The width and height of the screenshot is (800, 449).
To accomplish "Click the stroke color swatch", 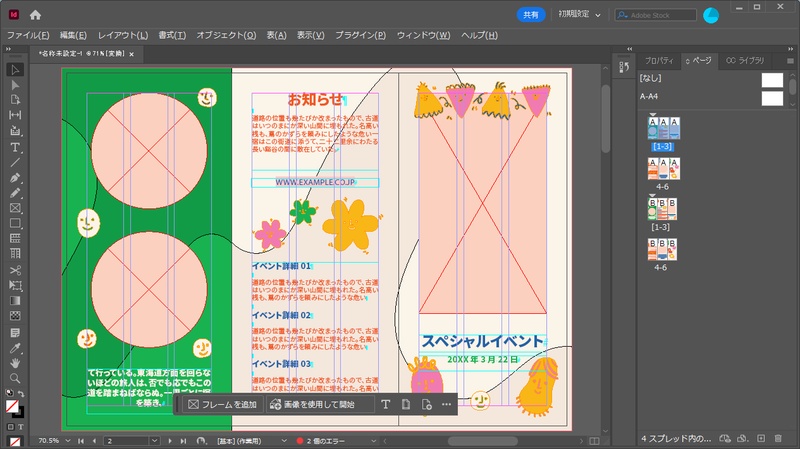I will point(18,413).
